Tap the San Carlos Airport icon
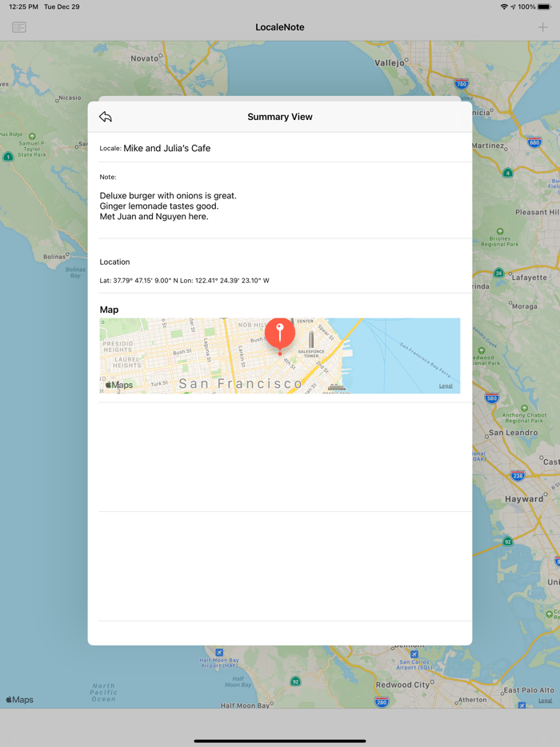The width and height of the screenshot is (560, 747). click(414, 654)
